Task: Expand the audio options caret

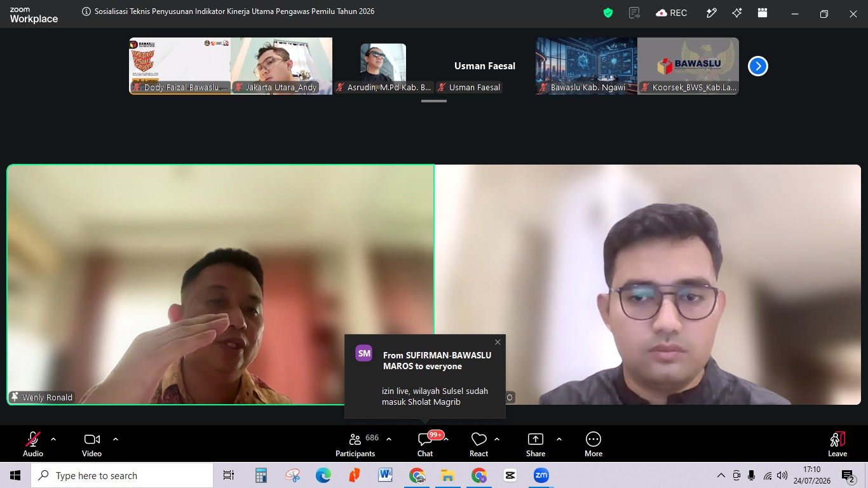Action: [53, 439]
